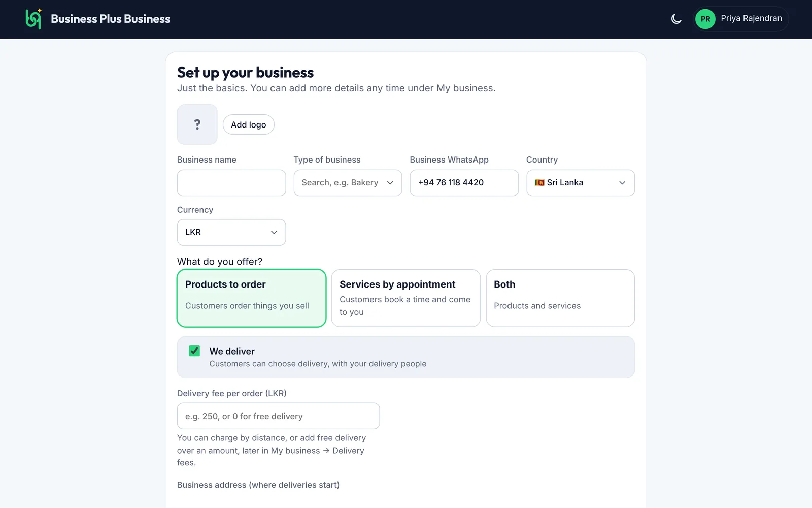Click the PR user avatar
The image size is (812, 508).
pos(705,19)
